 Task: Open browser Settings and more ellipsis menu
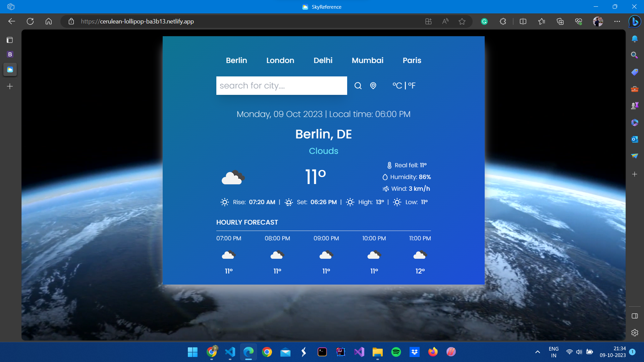click(x=617, y=21)
